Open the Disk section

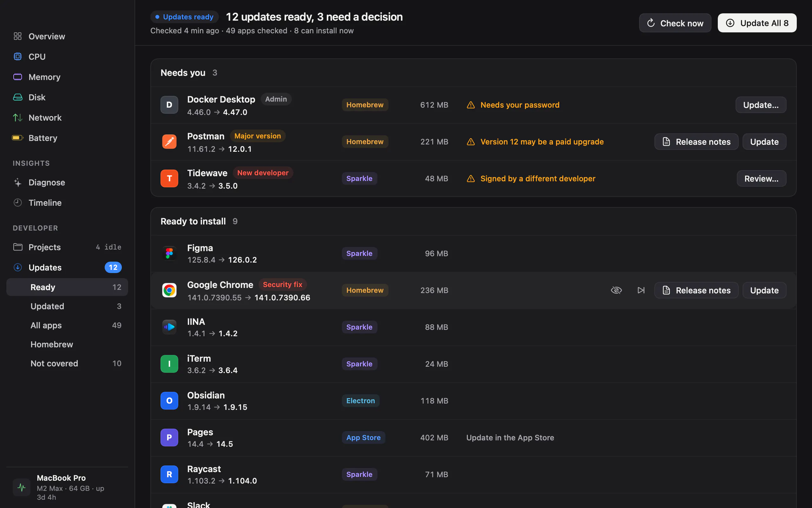[67, 97]
